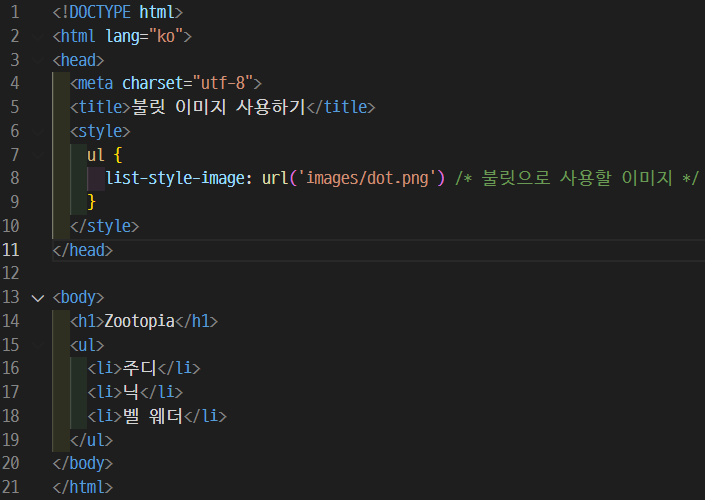
Task: Click the opening style tag
Action: click(100, 131)
